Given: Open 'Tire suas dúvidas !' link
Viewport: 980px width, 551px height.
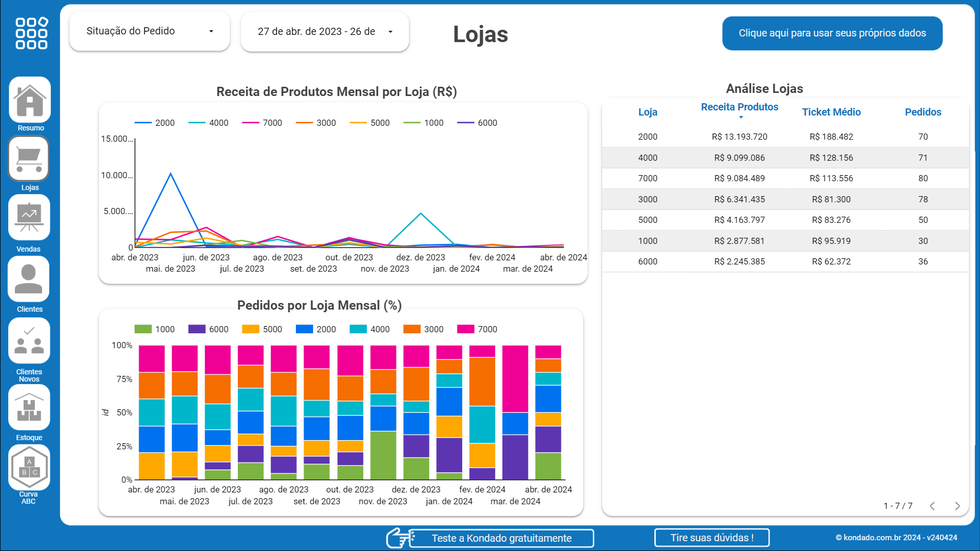Looking at the screenshot, I should click(712, 538).
